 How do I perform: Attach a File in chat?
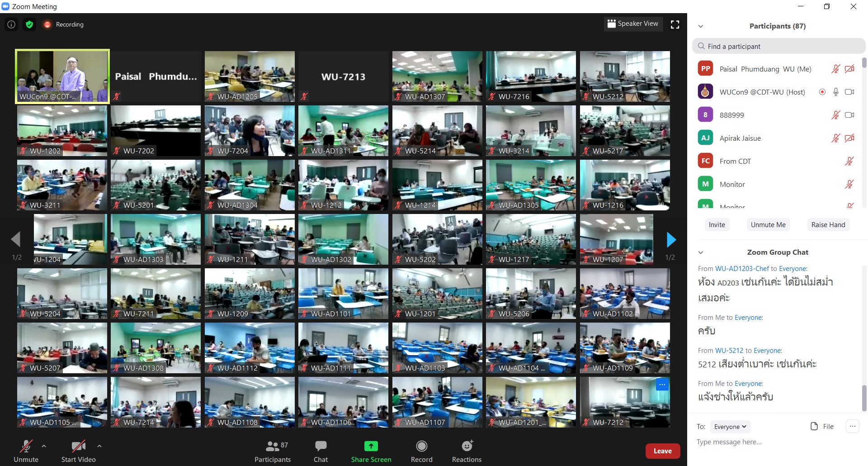822,426
